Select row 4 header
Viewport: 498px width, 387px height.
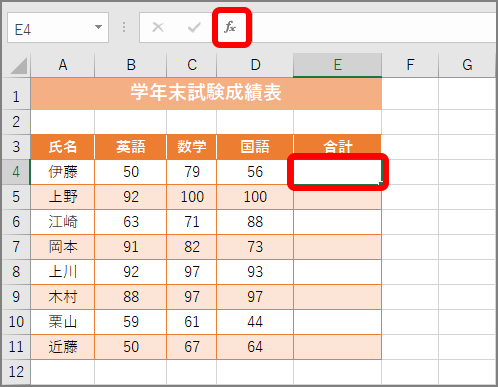tap(16, 172)
